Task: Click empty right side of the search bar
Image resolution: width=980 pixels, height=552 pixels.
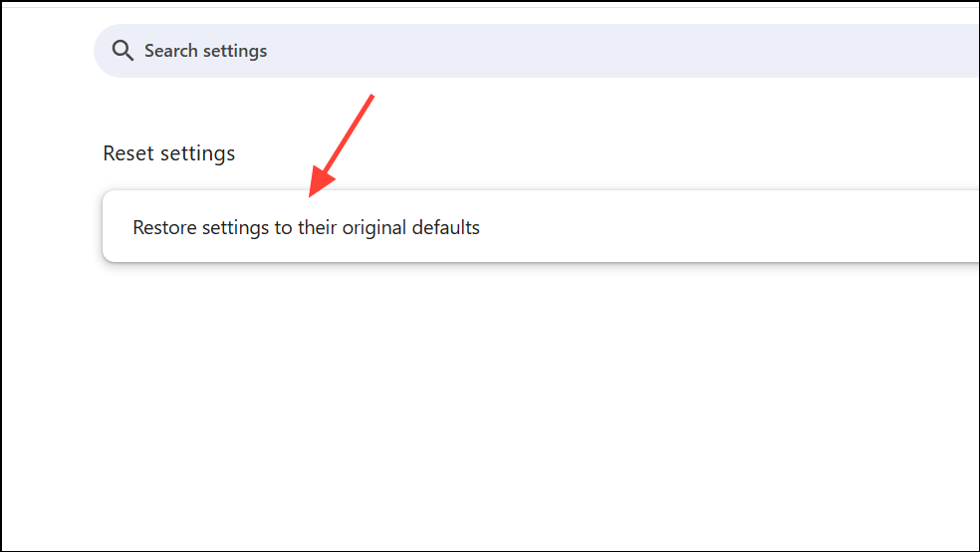Action: click(797, 51)
